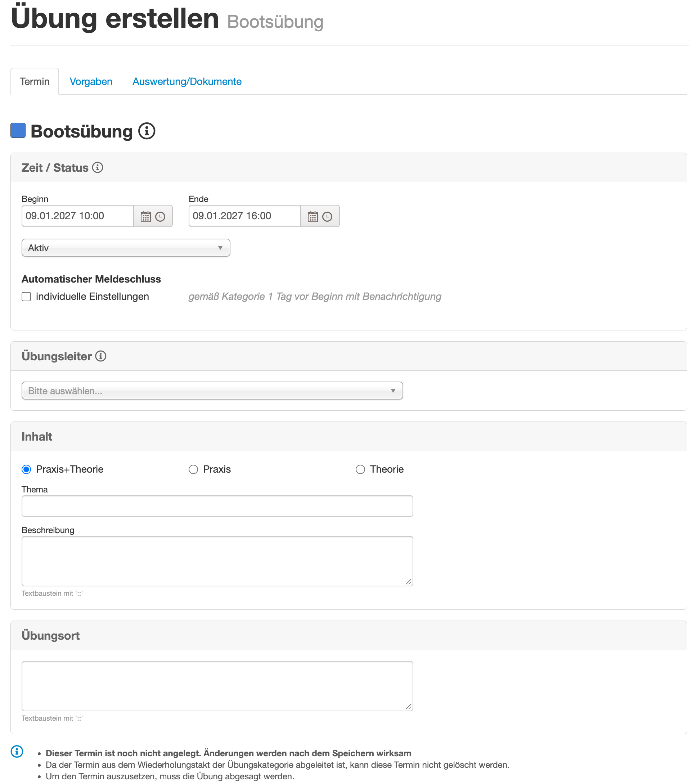Focus the Beginn date-time field

77,216
